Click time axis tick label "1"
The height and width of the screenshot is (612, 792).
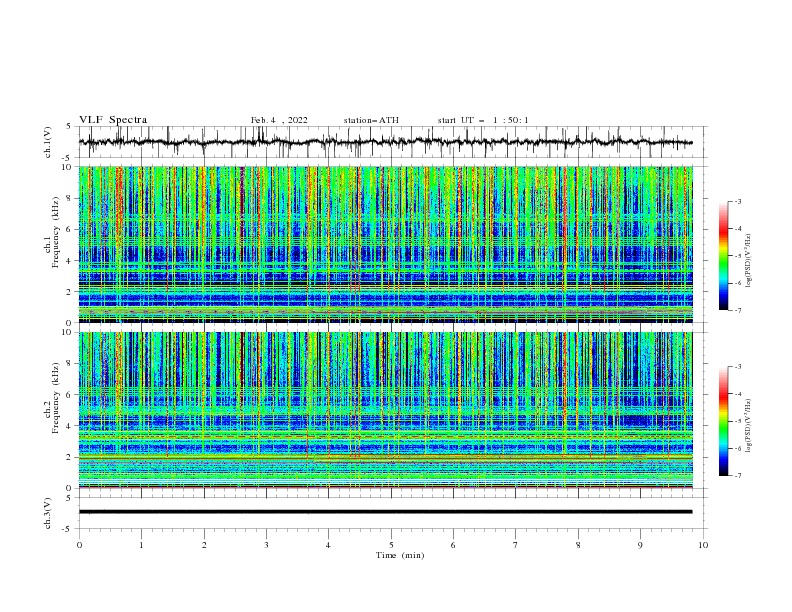[141, 545]
